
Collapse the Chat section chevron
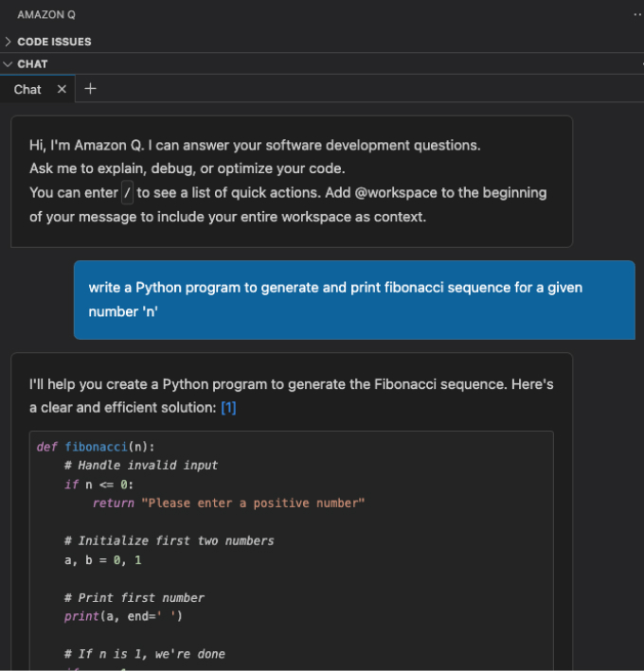pyautogui.click(x=8, y=64)
